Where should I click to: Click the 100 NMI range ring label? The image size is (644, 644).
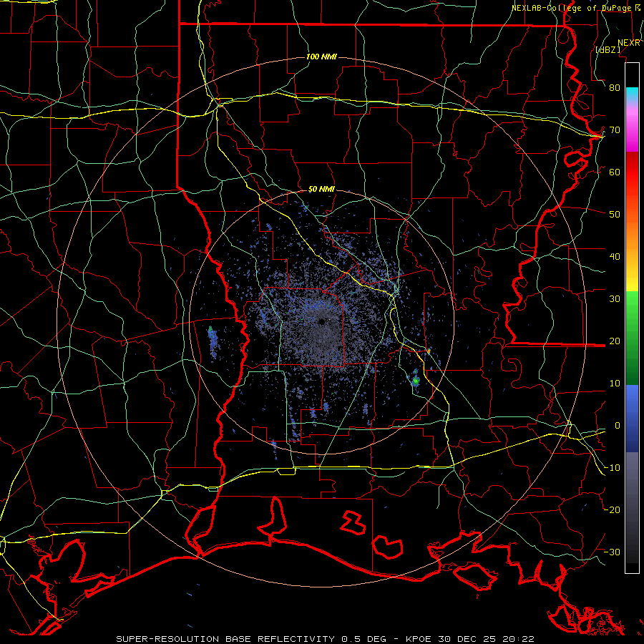(321, 57)
